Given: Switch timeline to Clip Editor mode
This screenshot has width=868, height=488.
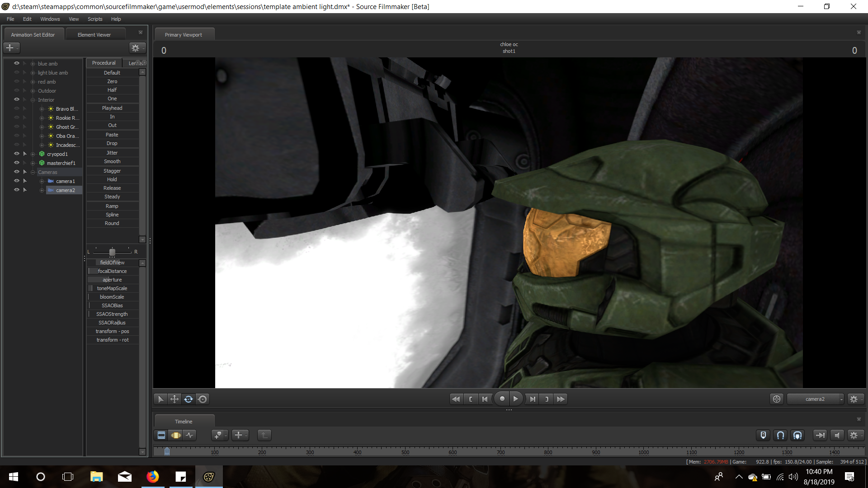Looking at the screenshot, I should click(161, 435).
